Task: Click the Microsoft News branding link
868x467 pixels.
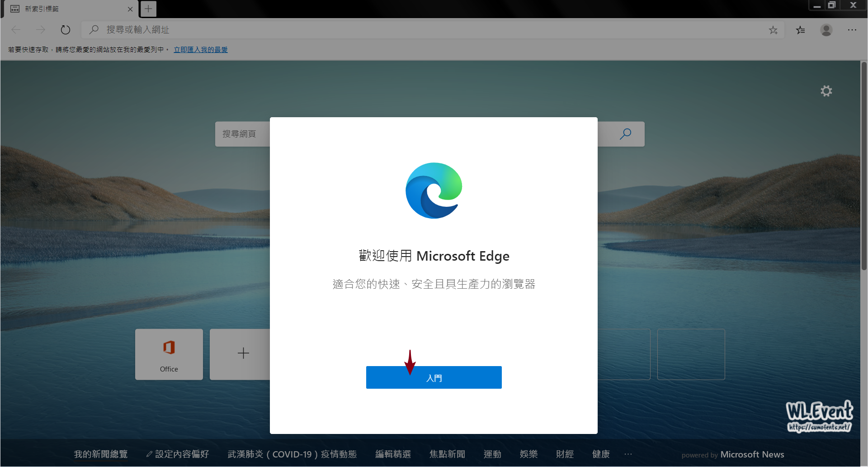Action: point(752,454)
